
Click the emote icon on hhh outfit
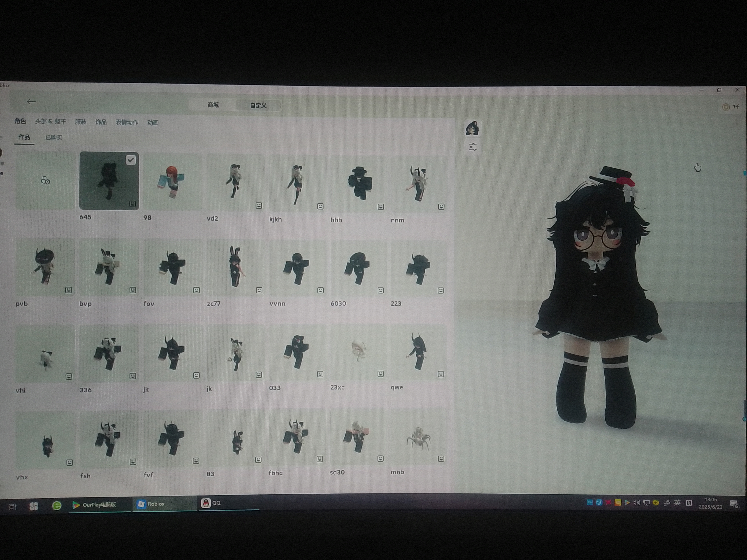(381, 207)
